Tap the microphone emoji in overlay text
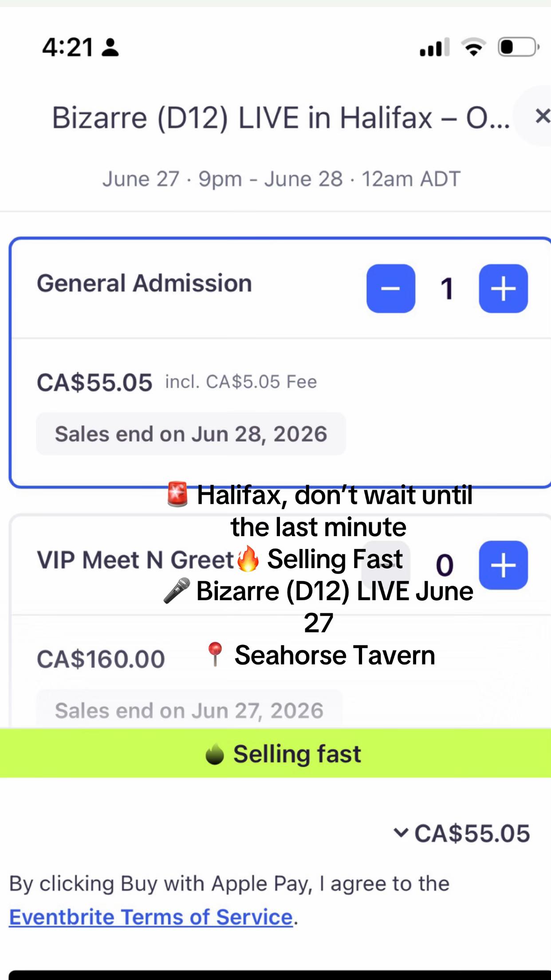The width and height of the screenshot is (551, 980). click(x=176, y=591)
